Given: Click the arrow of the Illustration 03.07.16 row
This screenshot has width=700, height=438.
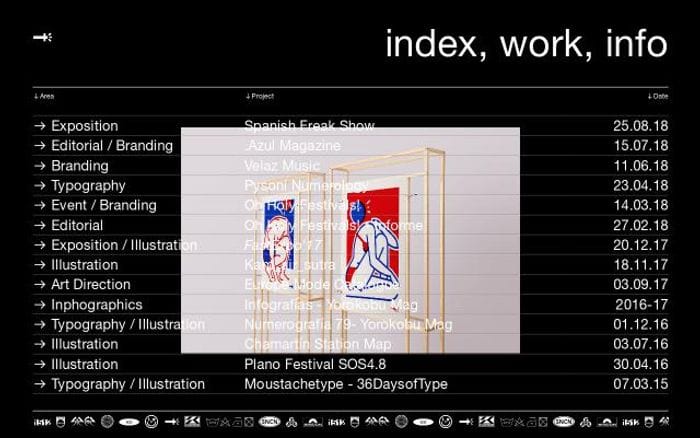Looking at the screenshot, I should pyautogui.click(x=40, y=344).
